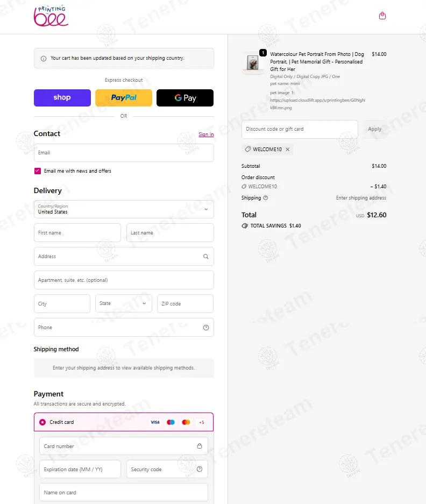Uncheck Email me with news and offers
The width and height of the screenshot is (426, 504).
pos(38,171)
